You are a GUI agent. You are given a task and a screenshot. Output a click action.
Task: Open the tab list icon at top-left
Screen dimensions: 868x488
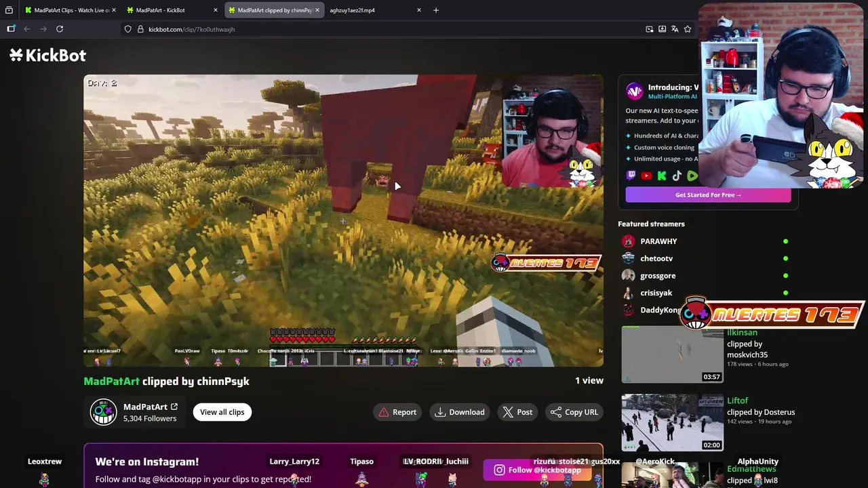pyautogui.click(x=9, y=10)
